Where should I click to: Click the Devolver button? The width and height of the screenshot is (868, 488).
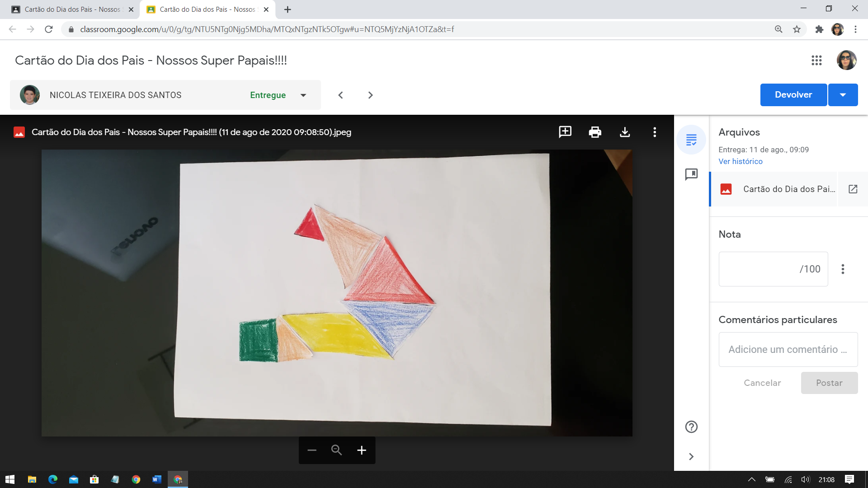(793, 95)
